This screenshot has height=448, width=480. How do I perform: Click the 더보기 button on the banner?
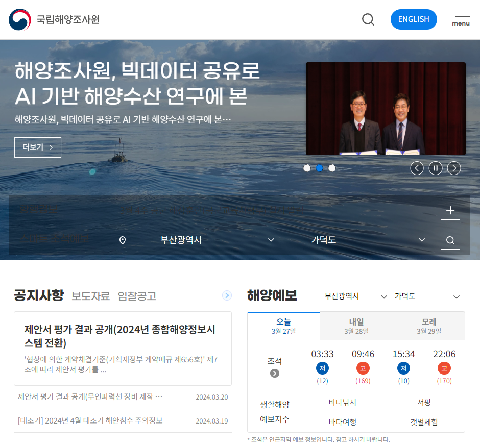(x=37, y=147)
